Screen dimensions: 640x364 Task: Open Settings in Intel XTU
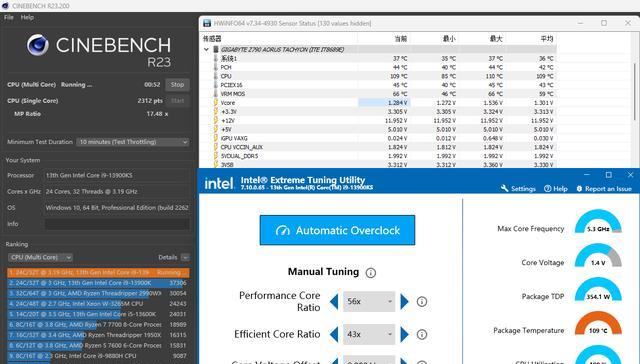pos(518,189)
